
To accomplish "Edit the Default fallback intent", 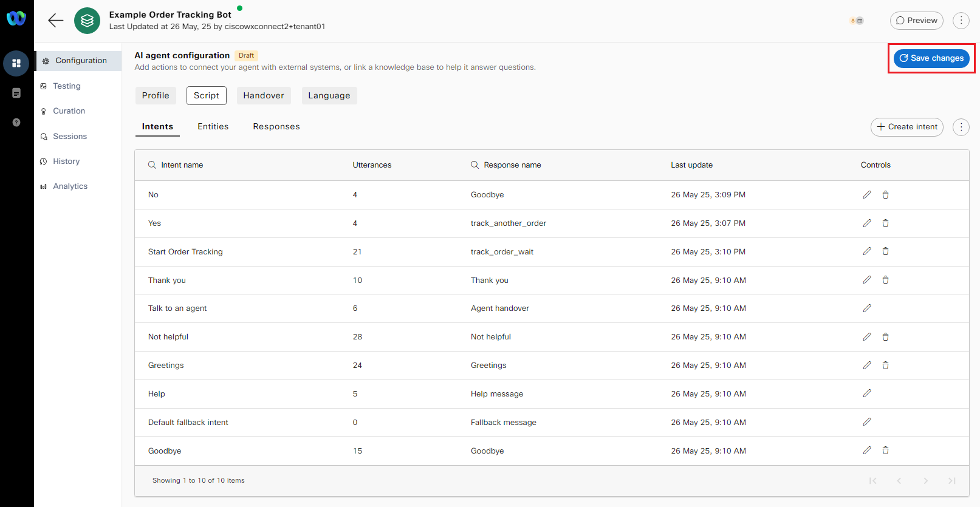I will [867, 422].
